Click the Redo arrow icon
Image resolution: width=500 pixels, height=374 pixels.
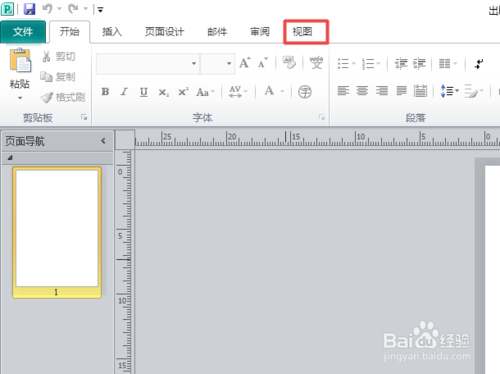(73, 9)
